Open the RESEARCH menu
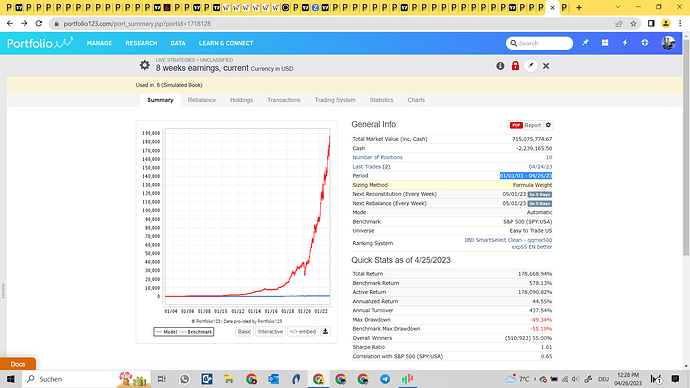 pyautogui.click(x=141, y=43)
